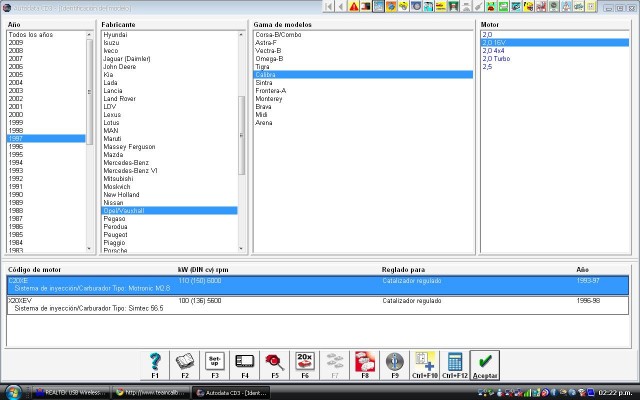Click the red car on green toolbar icon

tap(491, 7)
